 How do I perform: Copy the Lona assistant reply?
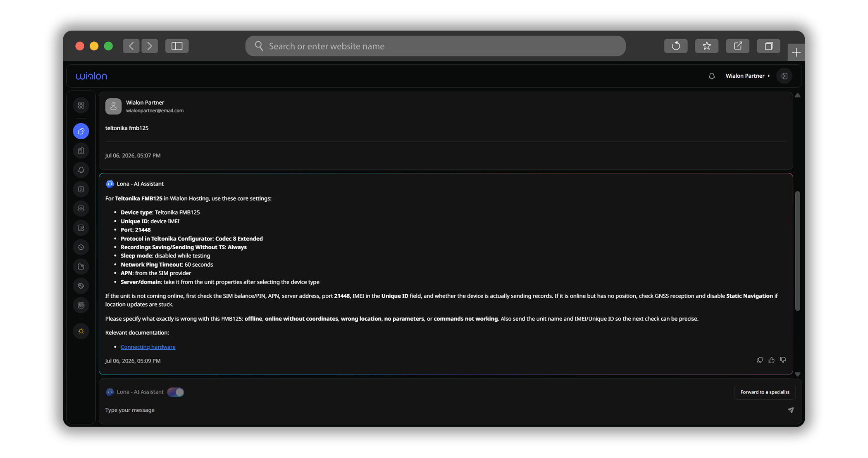[760, 360]
